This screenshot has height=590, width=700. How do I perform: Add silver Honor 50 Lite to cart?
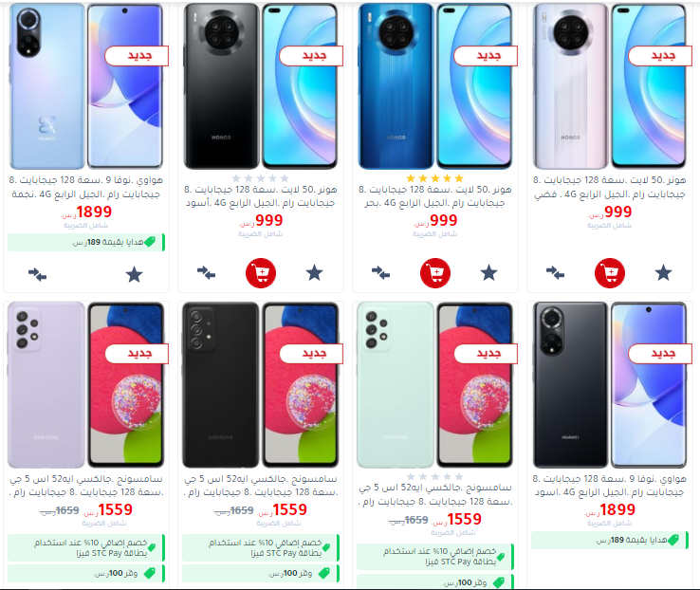pyautogui.click(x=610, y=272)
